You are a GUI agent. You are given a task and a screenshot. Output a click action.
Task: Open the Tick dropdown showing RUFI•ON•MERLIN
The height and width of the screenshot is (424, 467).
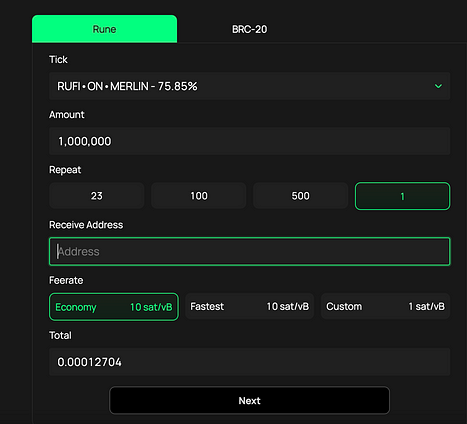(x=249, y=86)
